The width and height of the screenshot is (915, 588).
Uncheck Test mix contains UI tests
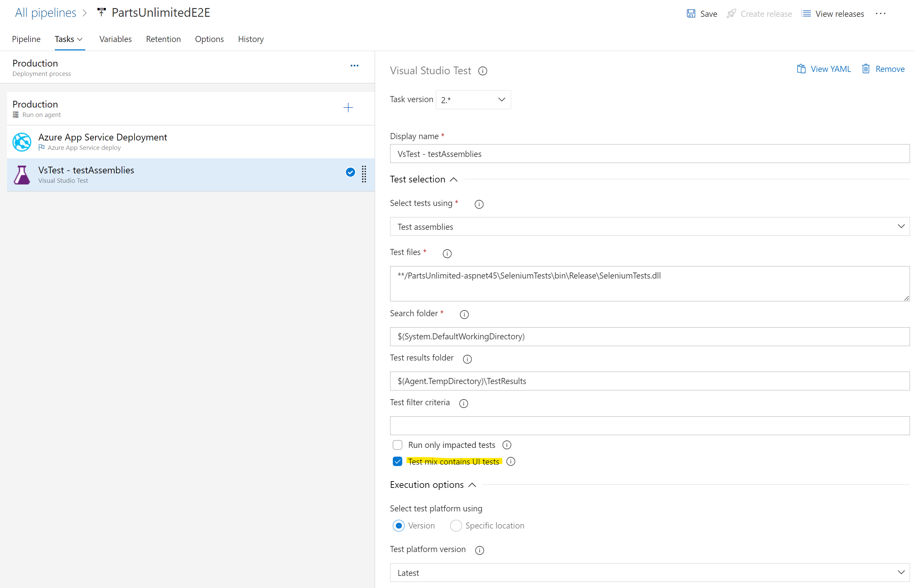point(398,462)
